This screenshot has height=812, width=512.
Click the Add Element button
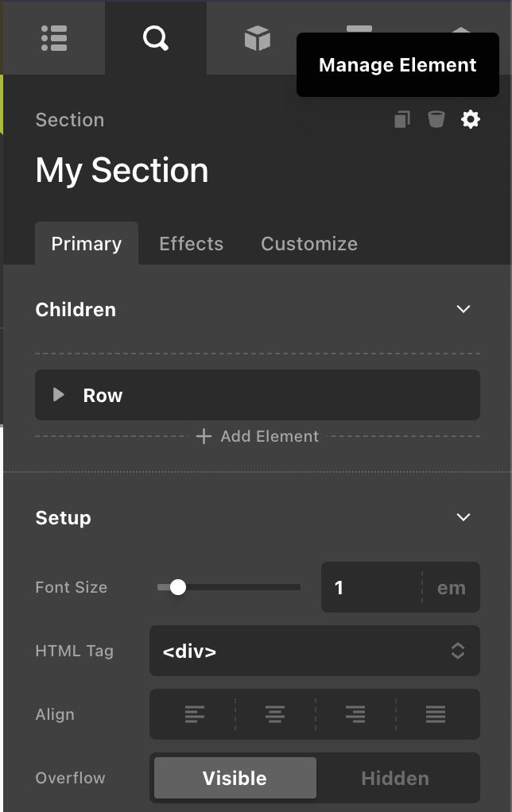click(x=258, y=436)
